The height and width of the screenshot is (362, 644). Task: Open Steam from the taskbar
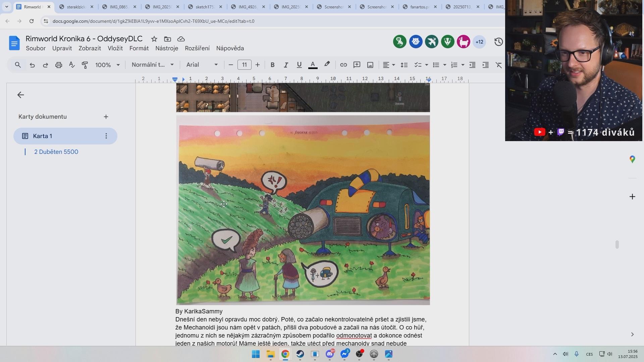[x=300, y=354]
